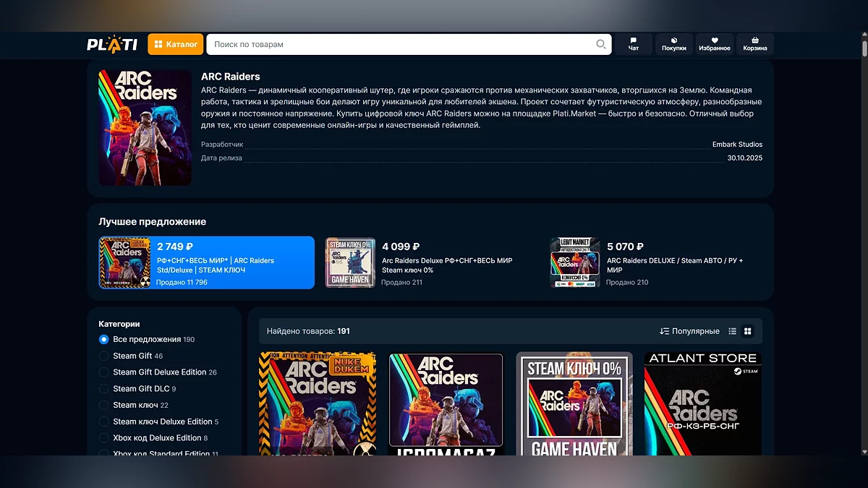Focus the Поиск по товарам search field

(x=409, y=44)
